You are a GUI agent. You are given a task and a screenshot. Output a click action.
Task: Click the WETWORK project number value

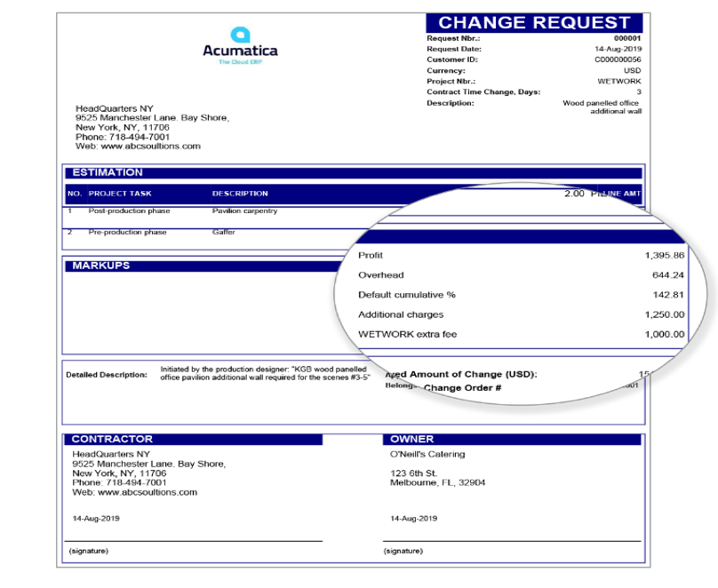619,81
